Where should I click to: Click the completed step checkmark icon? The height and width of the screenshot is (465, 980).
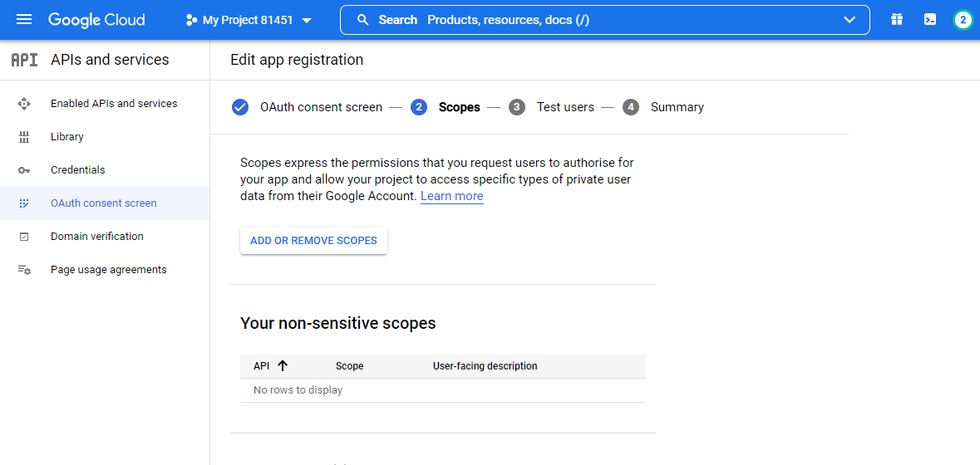coord(240,107)
